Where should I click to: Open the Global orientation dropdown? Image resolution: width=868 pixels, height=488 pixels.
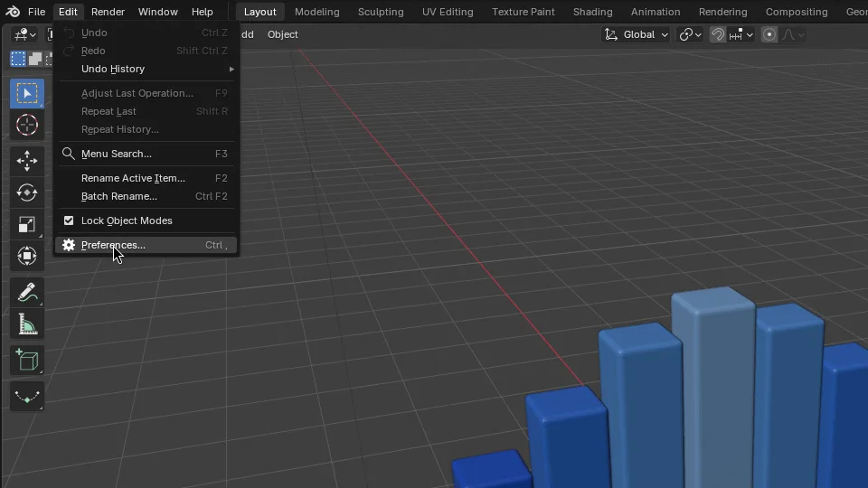pos(637,34)
